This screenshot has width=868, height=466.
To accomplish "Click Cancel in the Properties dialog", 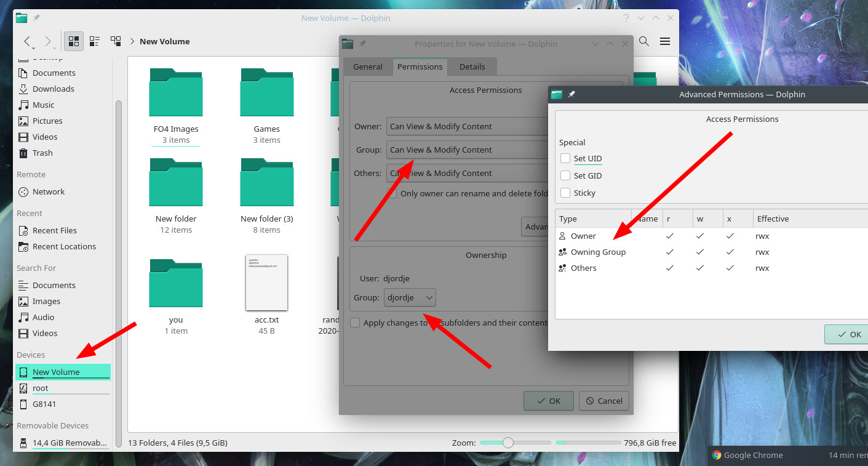I will pos(604,401).
